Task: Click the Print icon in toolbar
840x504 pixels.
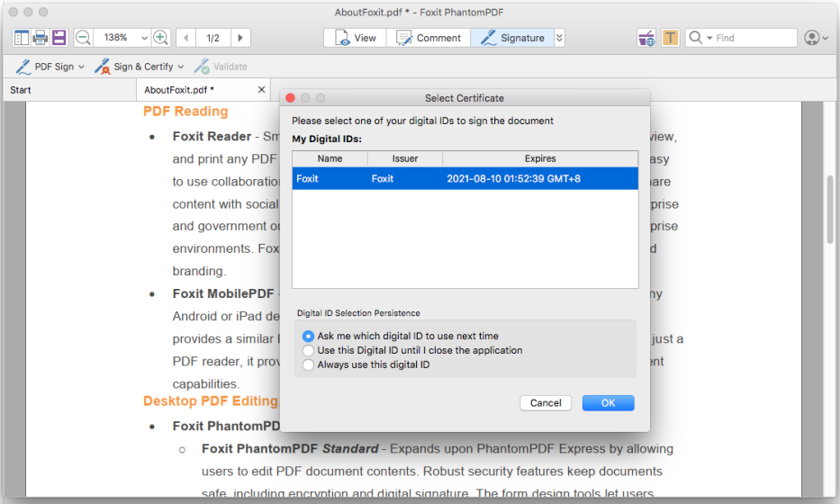Action: click(41, 38)
